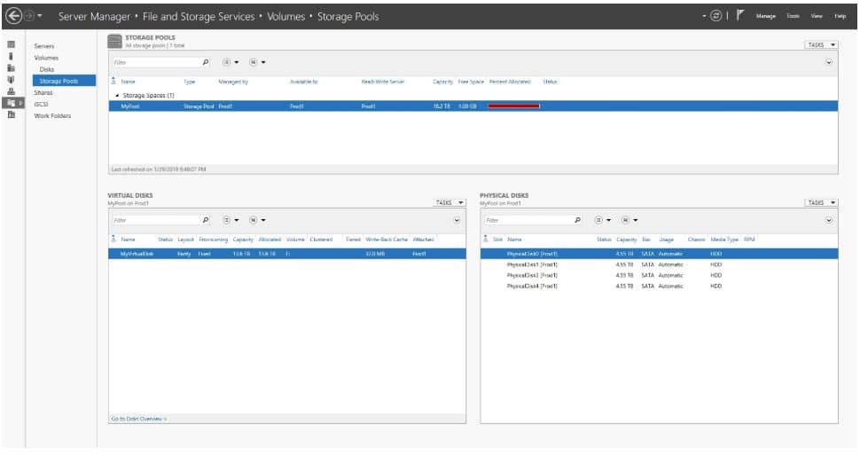Click the Storage Pools filter text box
The height and width of the screenshot is (456, 868).
pyautogui.click(x=155, y=62)
